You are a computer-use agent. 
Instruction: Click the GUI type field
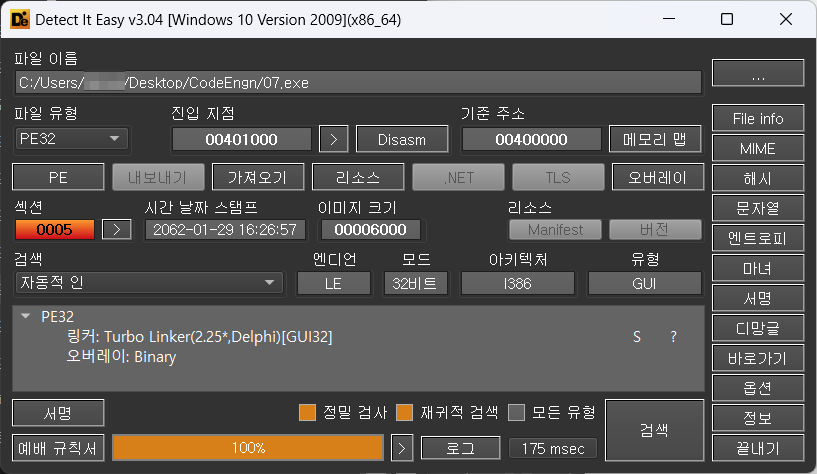click(644, 284)
